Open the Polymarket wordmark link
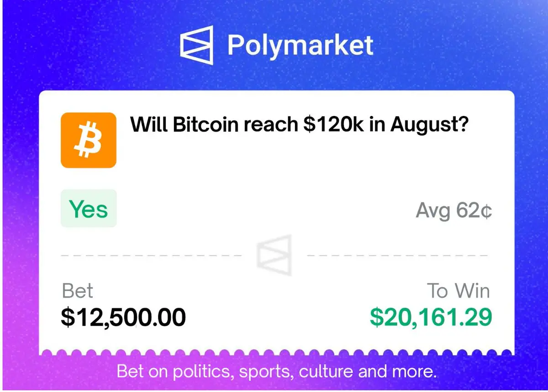The height and width of the screenshot is (392, 548). (300, 45)
